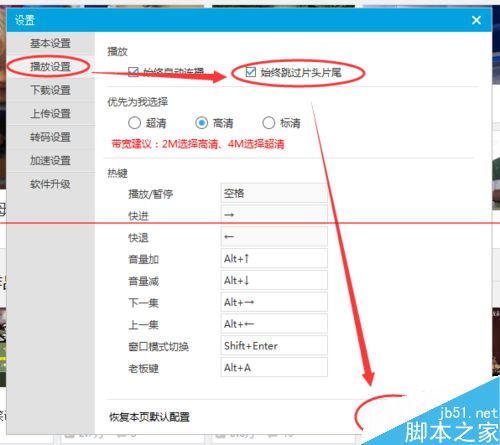Image resolution: width=500 pixels, height=445 pixels.
Task: Switch to the 加速设置 tab
Action: point(50,160)
